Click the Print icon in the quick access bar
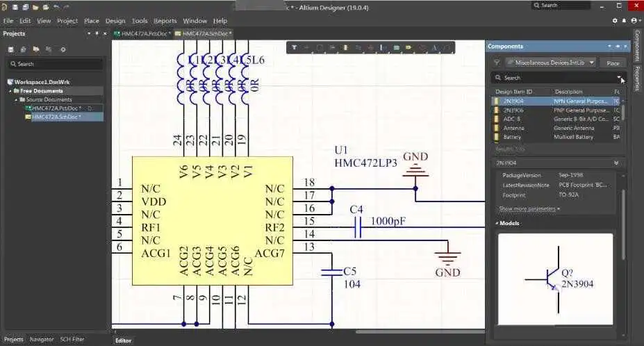The width and height of the screenshot is (644, 346). pos(46,7)
